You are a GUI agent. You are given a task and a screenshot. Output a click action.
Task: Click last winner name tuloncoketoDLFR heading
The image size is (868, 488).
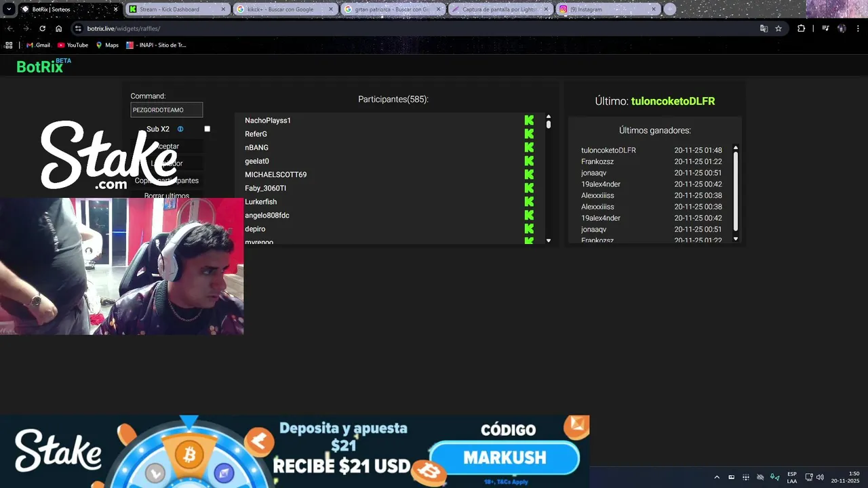click(x=673, y=101)
